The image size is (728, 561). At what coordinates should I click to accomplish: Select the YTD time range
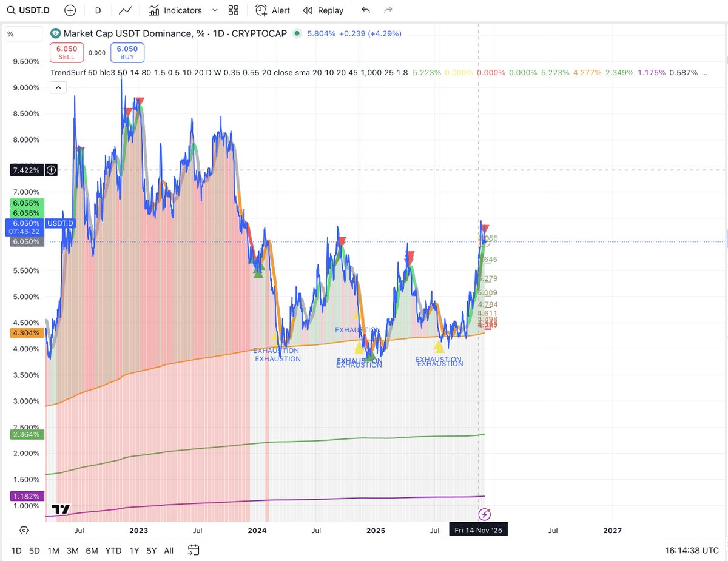point(113,551)
